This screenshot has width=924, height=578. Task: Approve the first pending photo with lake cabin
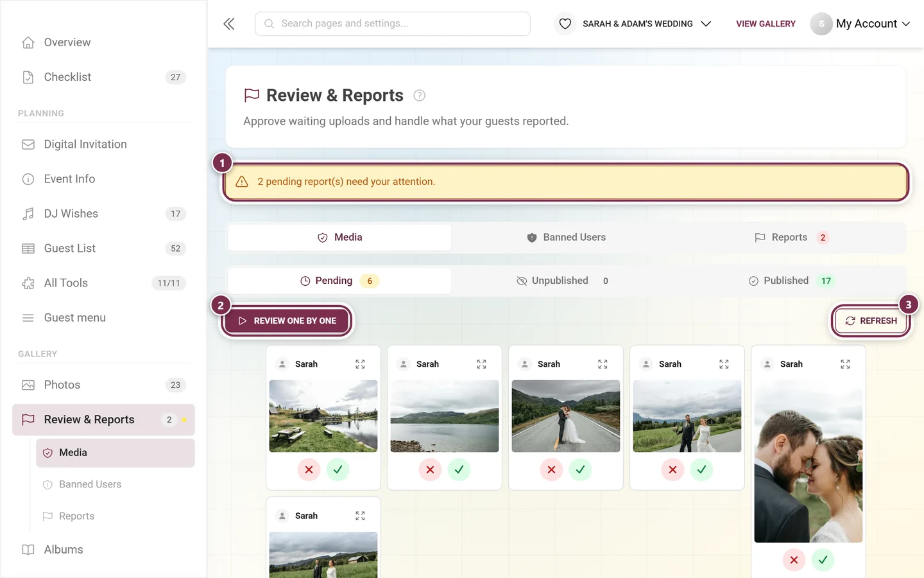click(338, 469)
